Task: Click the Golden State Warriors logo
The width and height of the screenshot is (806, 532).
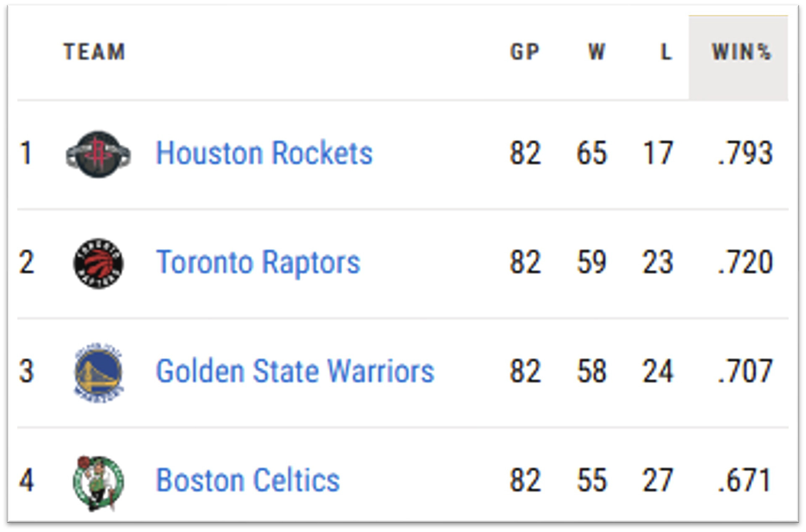Action: point(98,372)
